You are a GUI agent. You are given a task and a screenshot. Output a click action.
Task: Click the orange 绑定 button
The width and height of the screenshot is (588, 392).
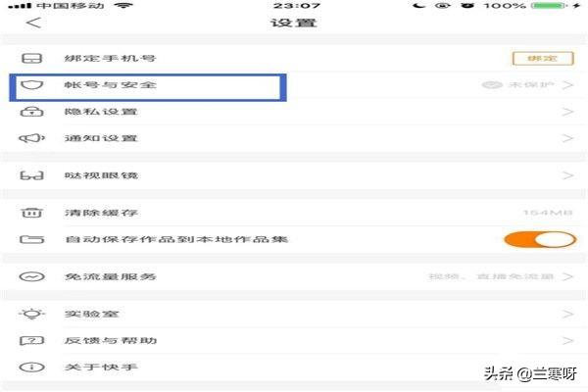point(543,59)
